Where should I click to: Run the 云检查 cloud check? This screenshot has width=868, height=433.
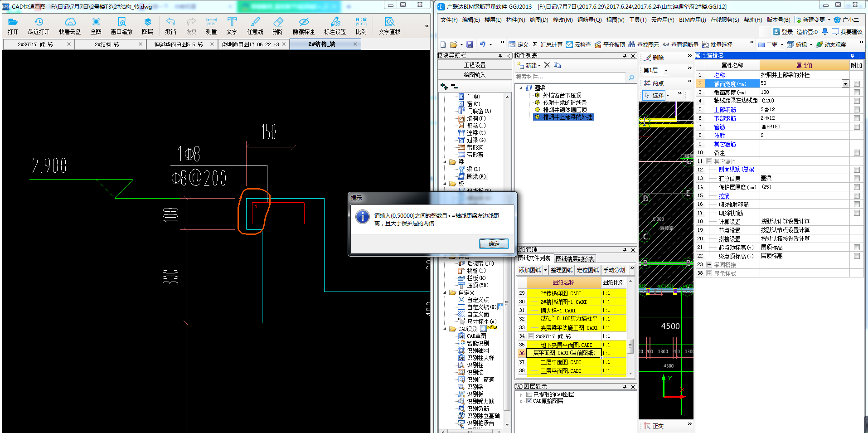578,44
